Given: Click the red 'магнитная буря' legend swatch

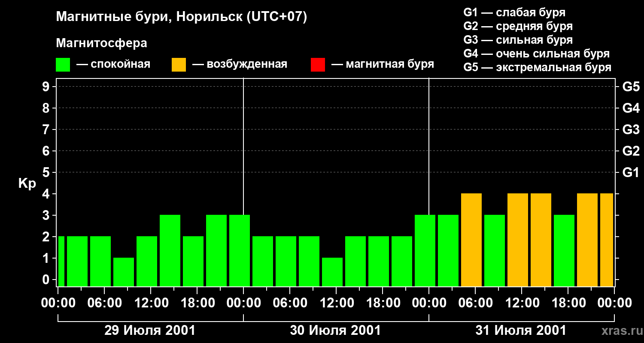Looking at the screenshot, I should tap(318, 65).
